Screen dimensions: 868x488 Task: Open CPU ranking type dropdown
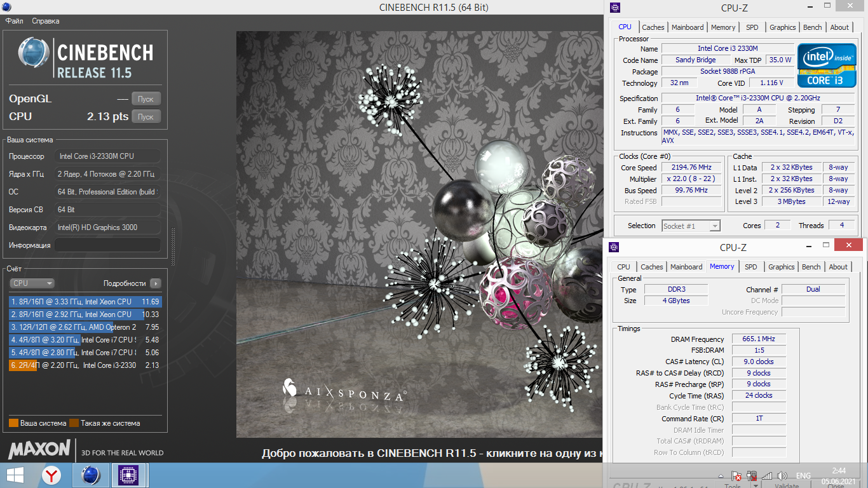[32, 283]
